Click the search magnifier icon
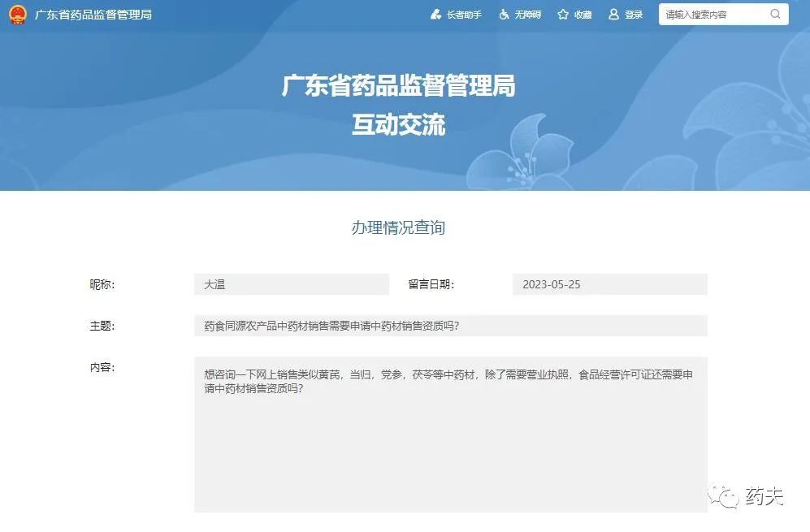The height and width of the screenshot is (532, 810). click(775, 14)
